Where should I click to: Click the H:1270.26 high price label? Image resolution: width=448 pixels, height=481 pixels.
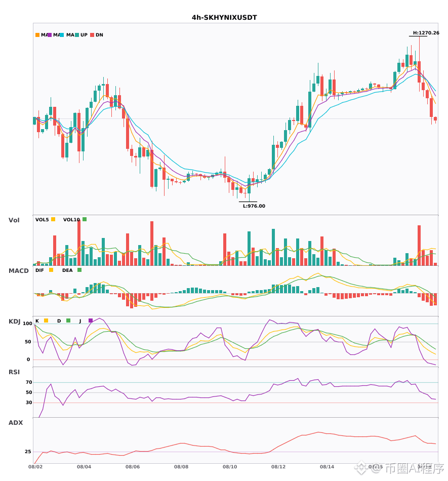coord(426,33)
